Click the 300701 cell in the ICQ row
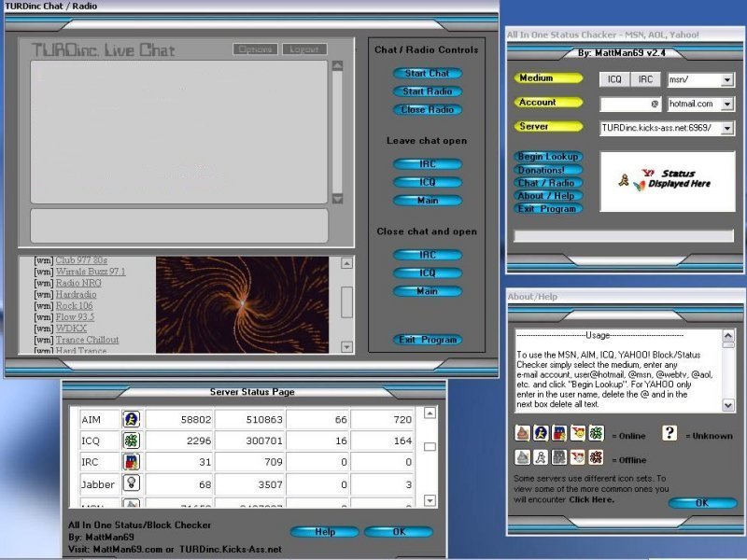Screen dimensions: 747x560 (x=250, y=441)
